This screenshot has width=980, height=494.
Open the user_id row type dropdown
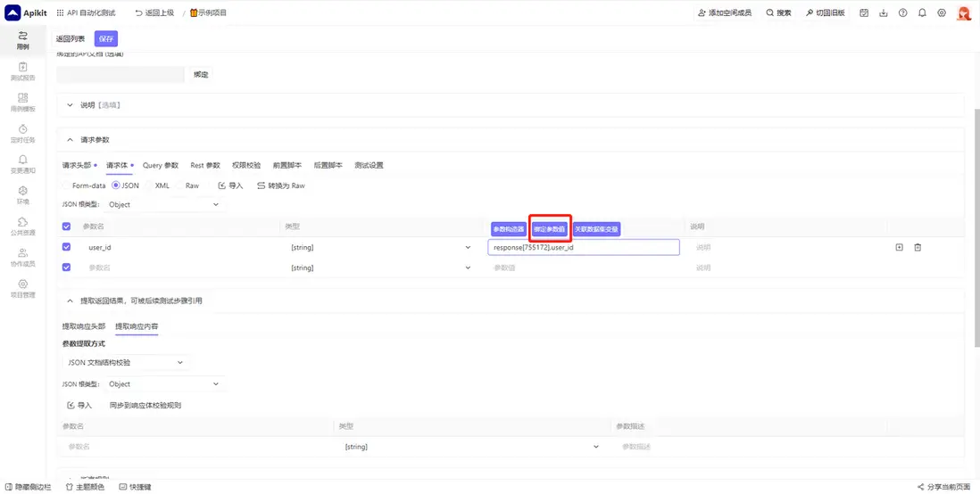[x=380, y=247]
